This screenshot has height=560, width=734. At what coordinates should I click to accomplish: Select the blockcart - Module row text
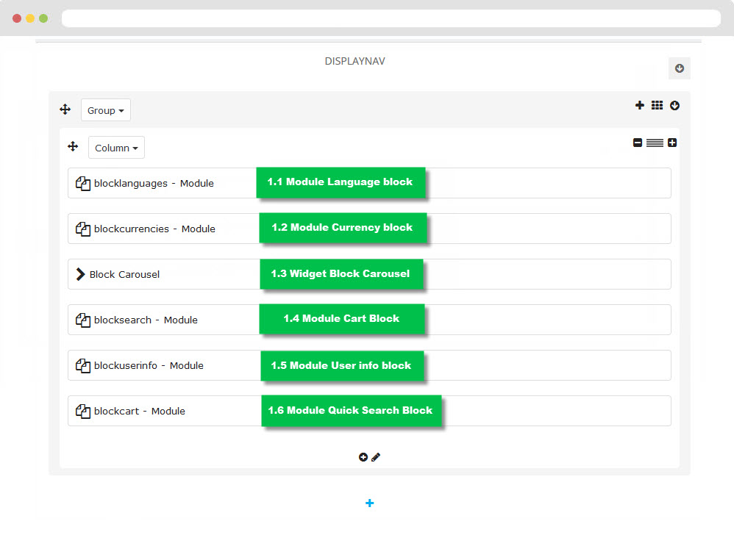click(x=140, y=412)
